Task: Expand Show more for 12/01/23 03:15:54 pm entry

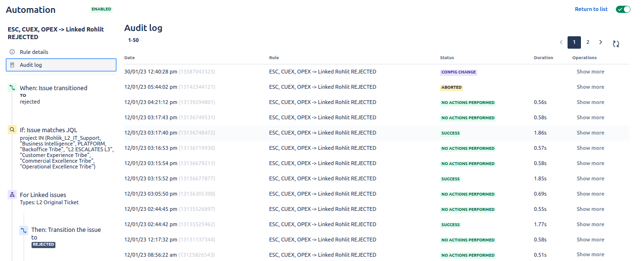Action: [x=590, y=163]
